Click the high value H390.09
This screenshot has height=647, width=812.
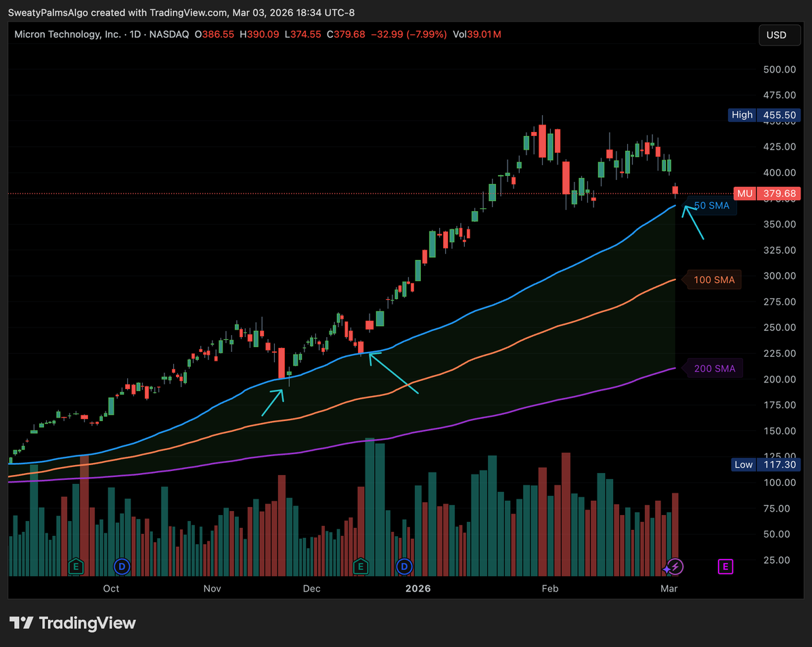(260, 34)
